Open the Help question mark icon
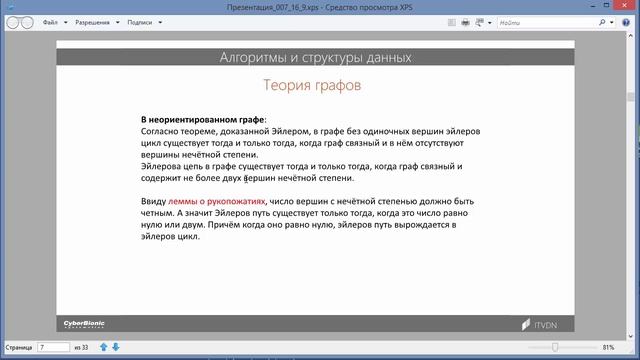Screen dimensions: 640x360 [x=626, y=22]
